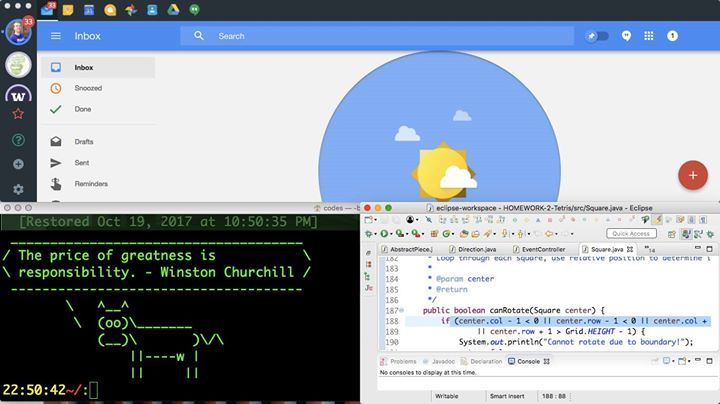Click the Open Task icon in Eclipse toolbar
The height and width of the screenshot is (404, 720).
475,234
